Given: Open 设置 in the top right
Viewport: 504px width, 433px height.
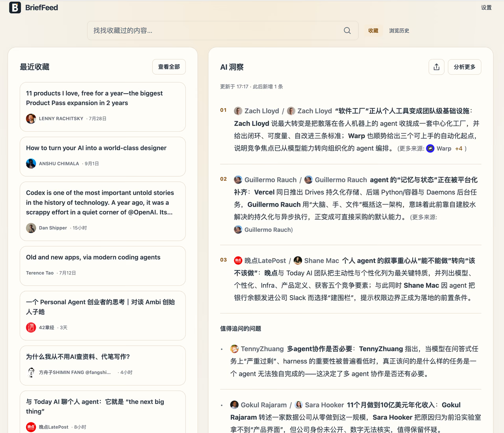Looking at the screenshot, I should point(486,7).
